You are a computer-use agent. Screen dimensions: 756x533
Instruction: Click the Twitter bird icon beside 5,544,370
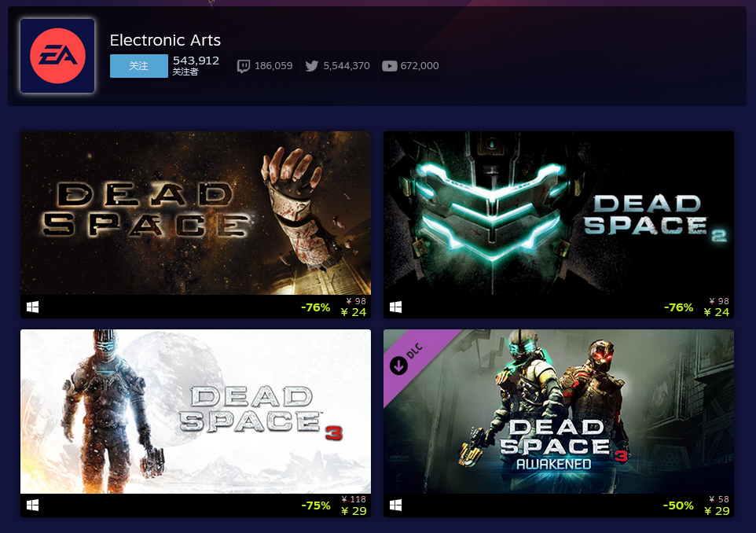point(312,66)
